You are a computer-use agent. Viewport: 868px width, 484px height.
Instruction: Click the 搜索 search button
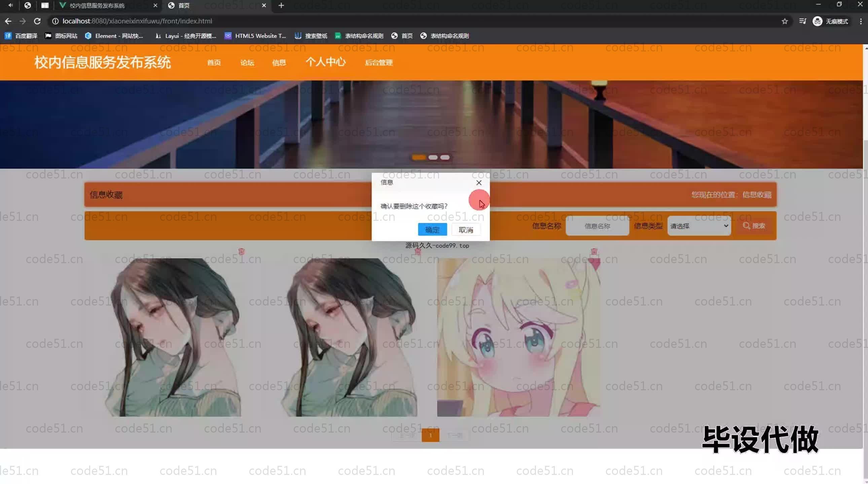754,226
